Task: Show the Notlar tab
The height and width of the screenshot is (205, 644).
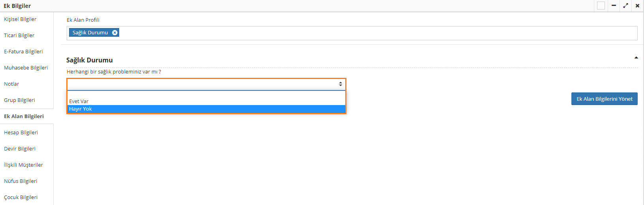Action: click(11, 84)
